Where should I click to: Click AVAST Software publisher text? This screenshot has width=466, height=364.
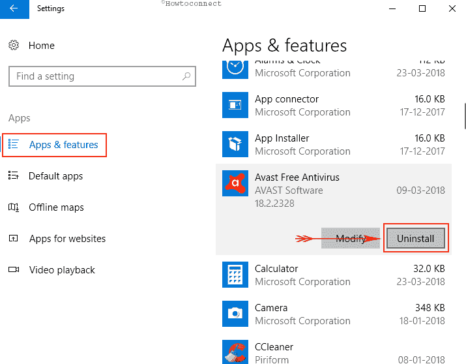point(289,190)
